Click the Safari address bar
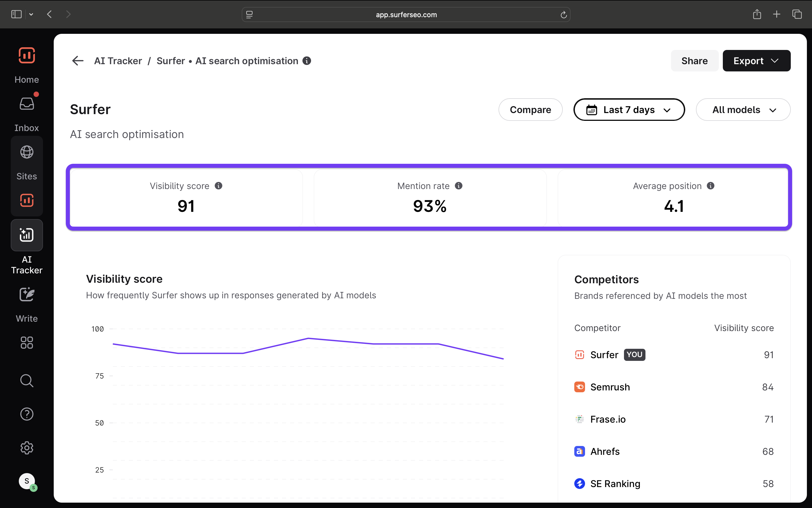This screenshot has width=812, height=508. click(x=406, y=14)
